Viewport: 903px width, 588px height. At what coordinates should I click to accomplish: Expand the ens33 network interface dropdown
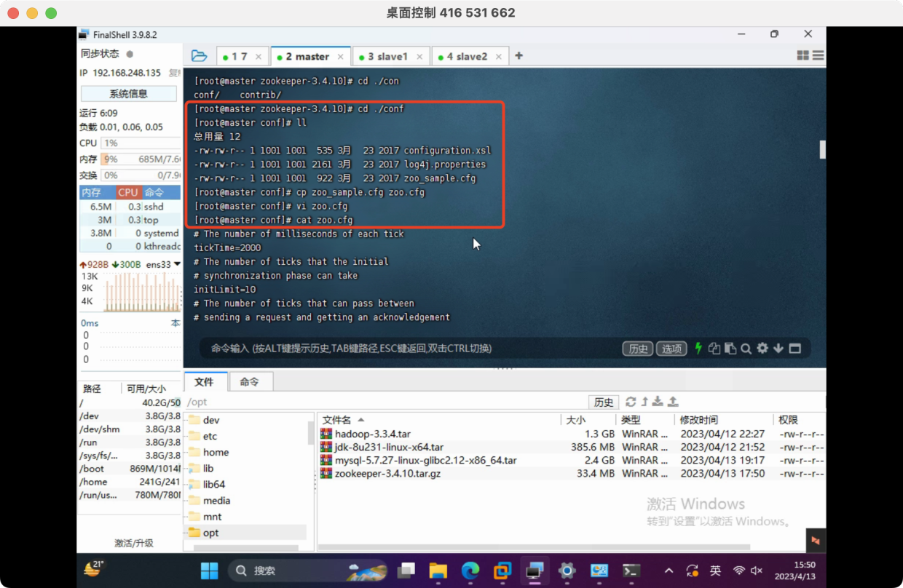tap(177, 264)
